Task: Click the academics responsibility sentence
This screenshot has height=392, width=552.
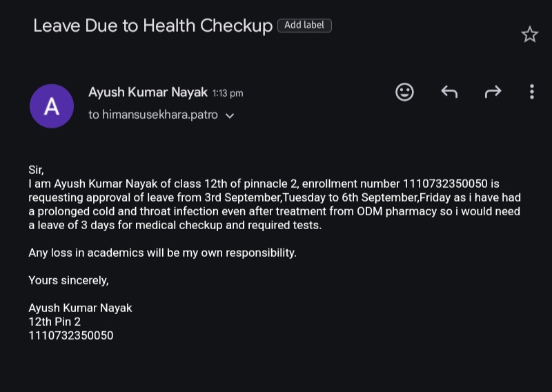Action: click(x=162, y=253)
